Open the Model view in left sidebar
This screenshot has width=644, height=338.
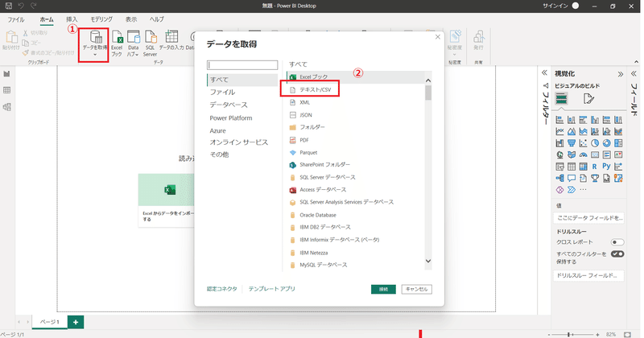tap(6, 107)
